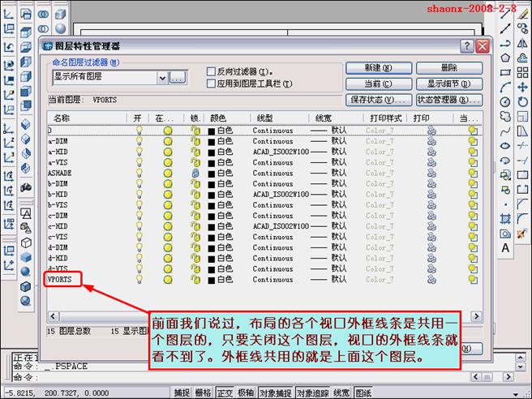
Task: Open lineweight 默认 for layer b-DIM
Action: tap(329, 183)
